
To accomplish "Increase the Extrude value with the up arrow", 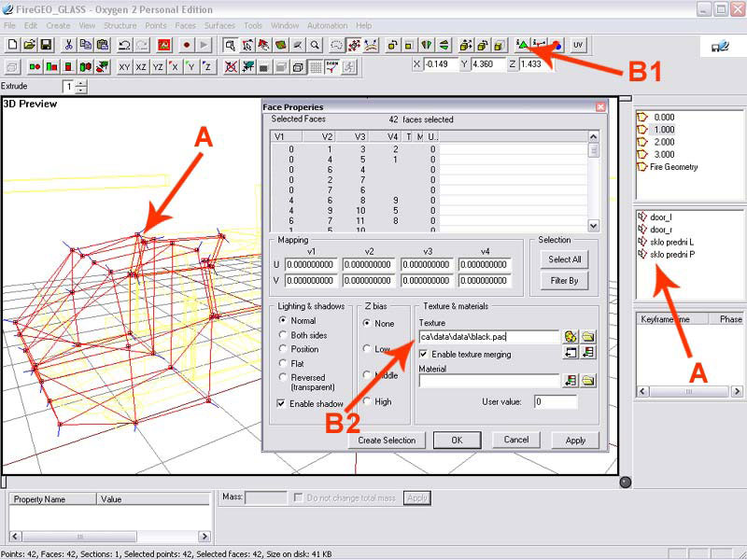I will point(82,83).
